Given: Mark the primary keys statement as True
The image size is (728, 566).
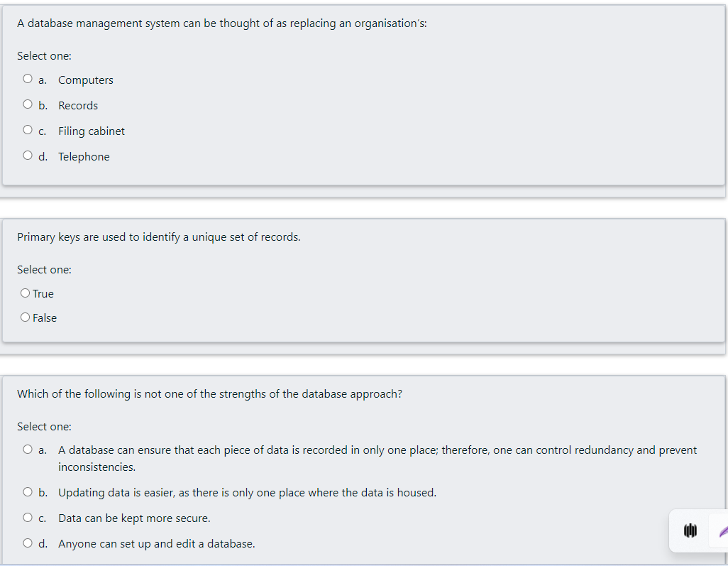Looking at the screenshot, I should 25,293.
